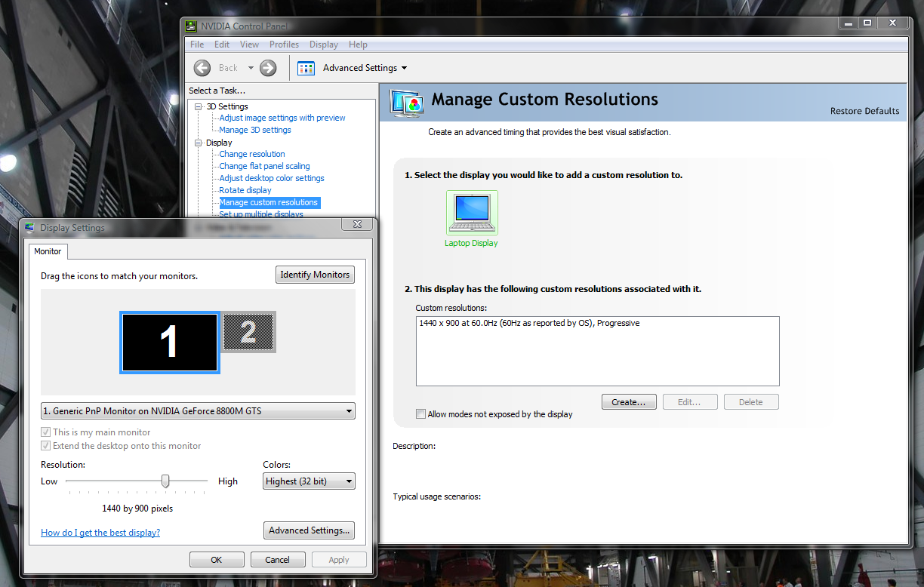Click the Apply button in Display Settings

tap(339, 560)
